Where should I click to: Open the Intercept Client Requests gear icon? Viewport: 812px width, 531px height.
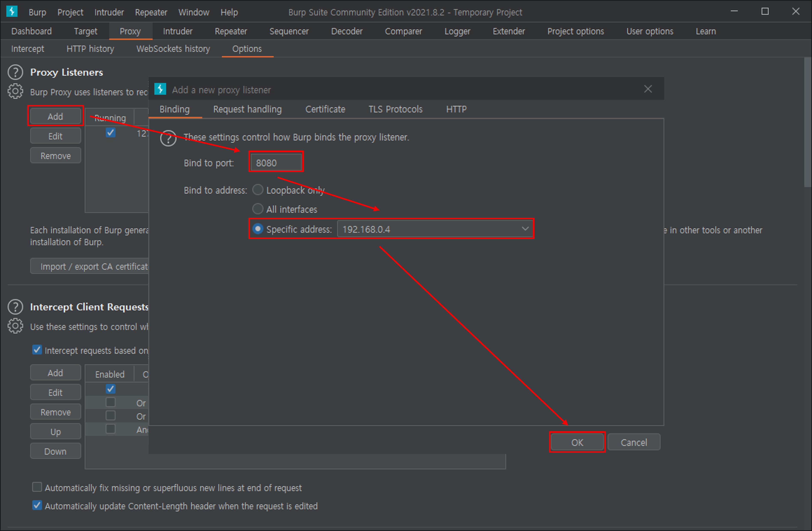pos(15,326)
